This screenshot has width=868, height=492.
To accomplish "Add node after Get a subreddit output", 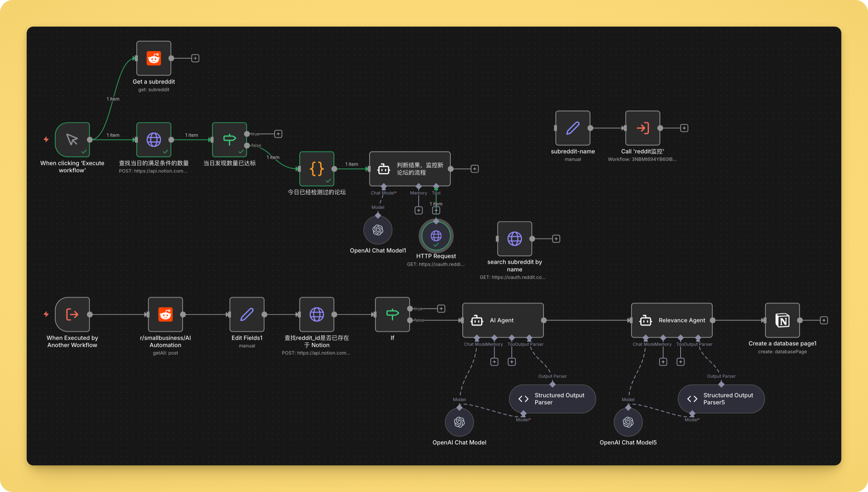I will click(195, 58).
